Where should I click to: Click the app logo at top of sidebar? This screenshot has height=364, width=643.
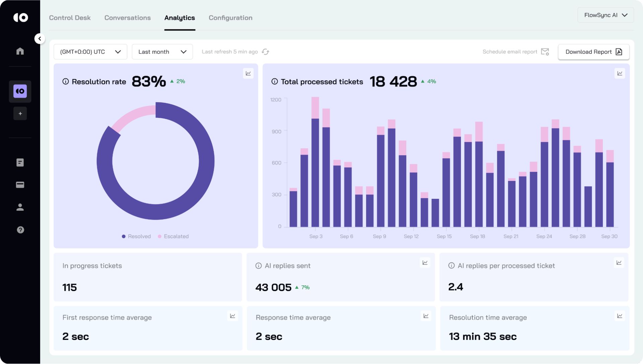pos(20,17)
